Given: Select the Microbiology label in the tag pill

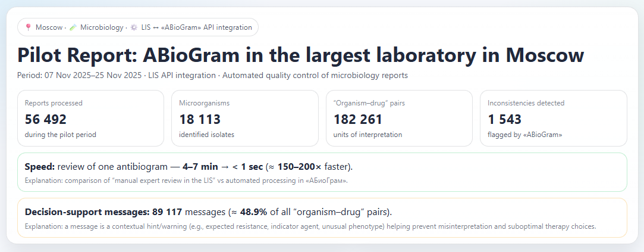Looking at the screenshot, I should click(x=102, y=27).
